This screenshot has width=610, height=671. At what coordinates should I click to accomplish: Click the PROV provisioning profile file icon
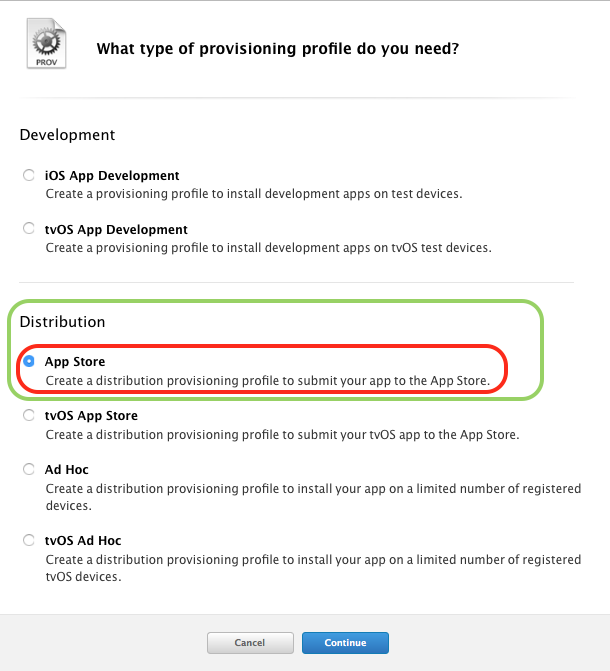46,43
